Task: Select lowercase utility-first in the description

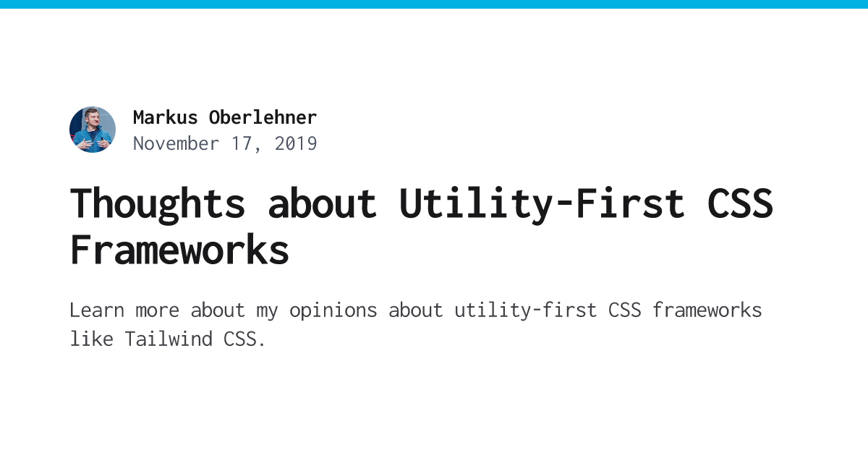Action: [x=526, y=311]
